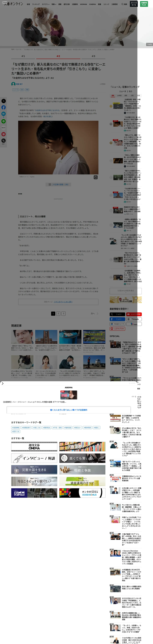This screenshot has width=153, height=644.
Task: Open Threads follow button
Action: click(134, 319)
